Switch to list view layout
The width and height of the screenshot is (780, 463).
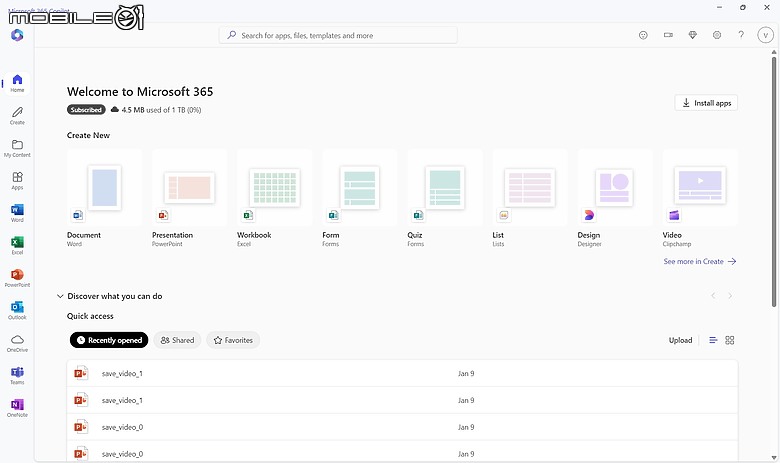coord(713,340)
